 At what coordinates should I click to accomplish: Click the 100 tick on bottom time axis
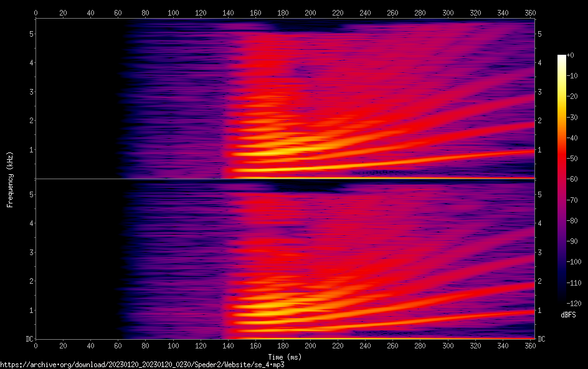173,346
